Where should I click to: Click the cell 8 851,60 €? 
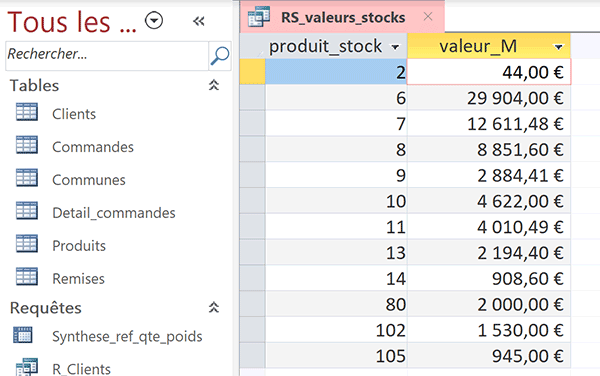click(489, 149)
